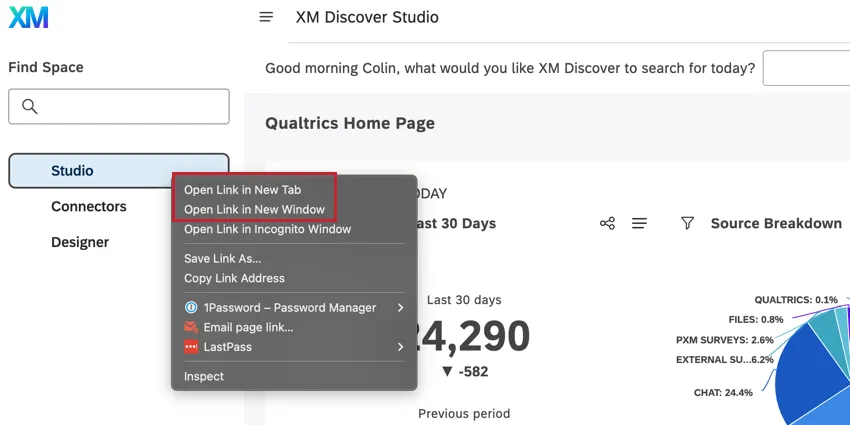Click the share icon on the widget
Viewport: 850px width, 425px height.
pyautogui.click(x=607, y=223)
